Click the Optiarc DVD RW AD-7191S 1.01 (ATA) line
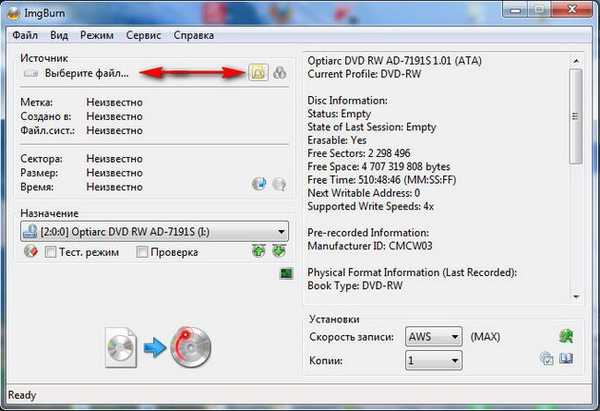This screenshot has height=411, width=600. pos(395,61)
